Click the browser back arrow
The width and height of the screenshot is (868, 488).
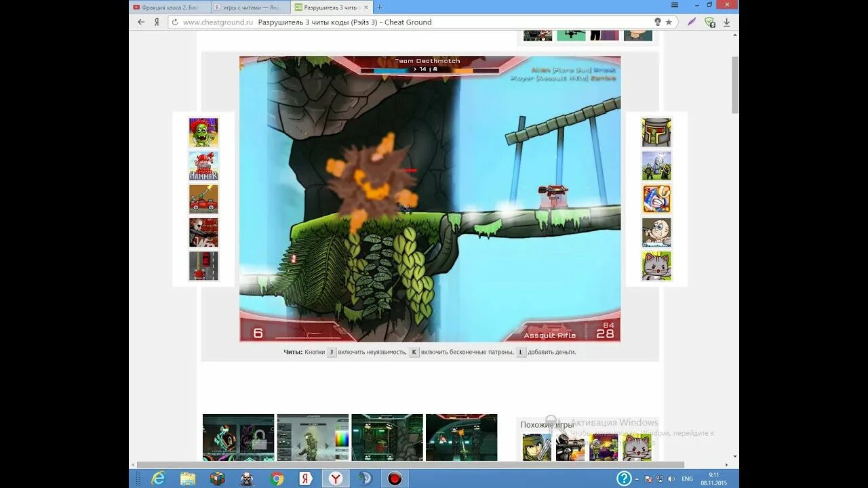(x=141, y=22)
